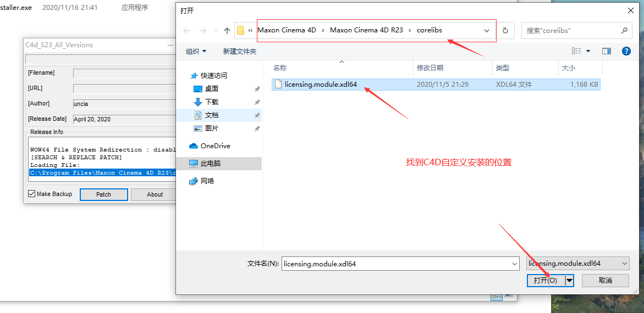Open the view options dropdown arrow
This screenshot has height=313, width=644.
tap(588, 51)
